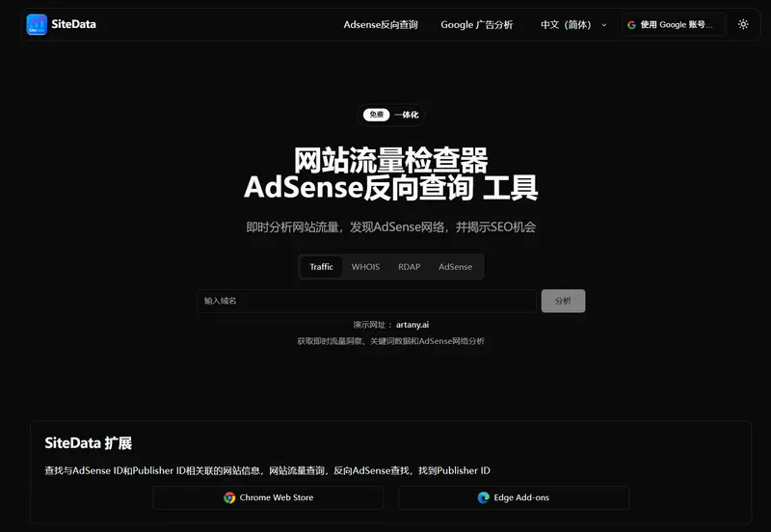Open the Adsense反向查询 navigation item

[x=381, y=24]
